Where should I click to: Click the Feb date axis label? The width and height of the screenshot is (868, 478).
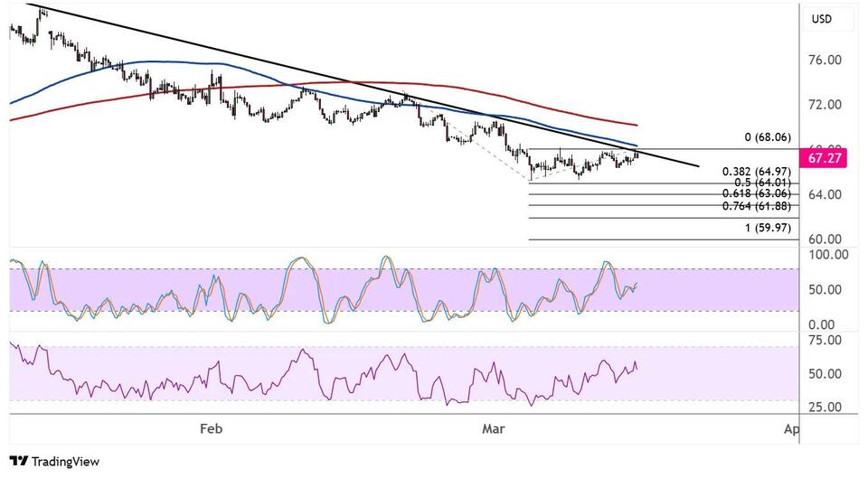[211, 429]
